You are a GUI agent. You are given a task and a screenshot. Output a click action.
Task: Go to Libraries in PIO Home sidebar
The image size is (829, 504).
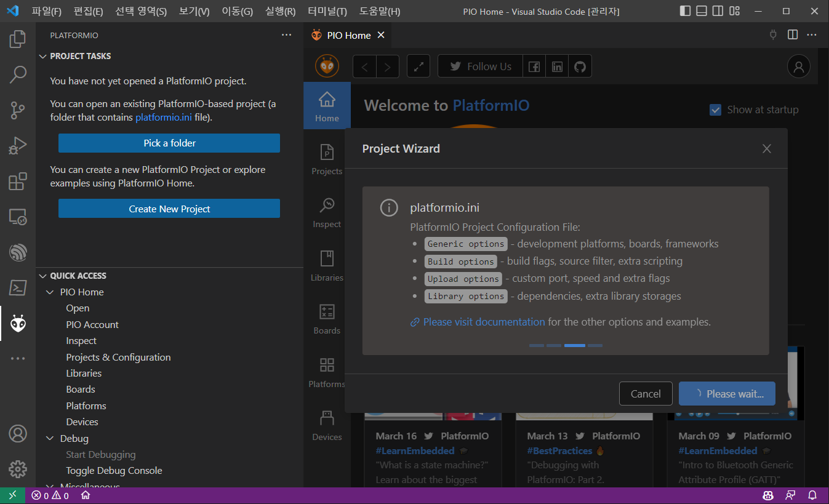tap(327, 266)
